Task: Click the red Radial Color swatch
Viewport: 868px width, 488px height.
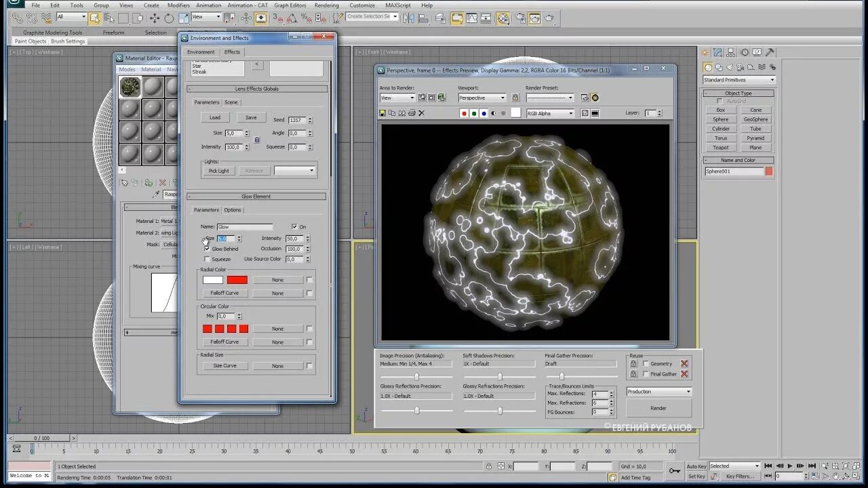Action: pyautogui.click(x=237, y=280)
